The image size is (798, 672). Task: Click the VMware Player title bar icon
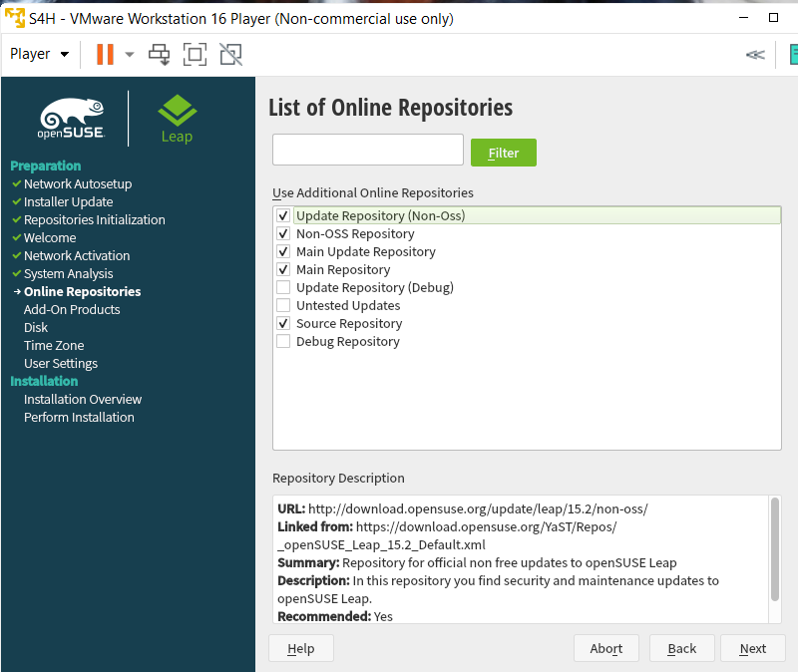coord(14,18)
